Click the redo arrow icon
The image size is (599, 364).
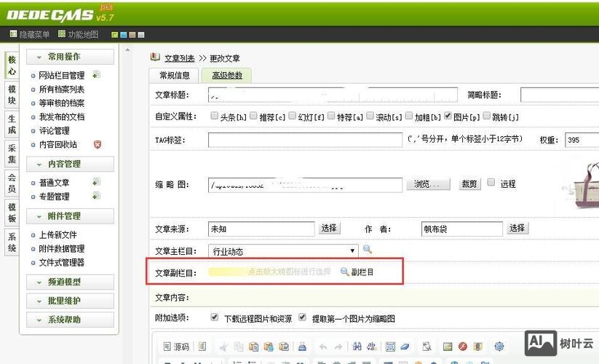338,347
